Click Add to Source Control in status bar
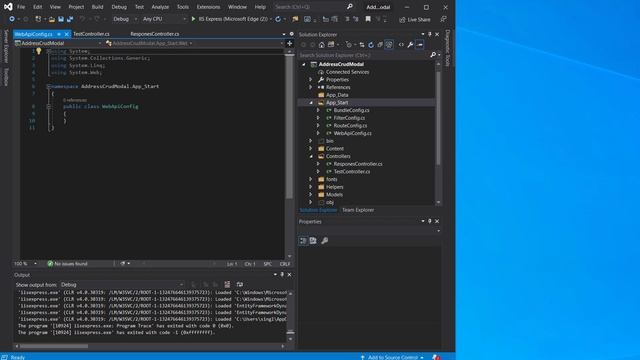The image size is (640, 360). [x=392, y=357]
